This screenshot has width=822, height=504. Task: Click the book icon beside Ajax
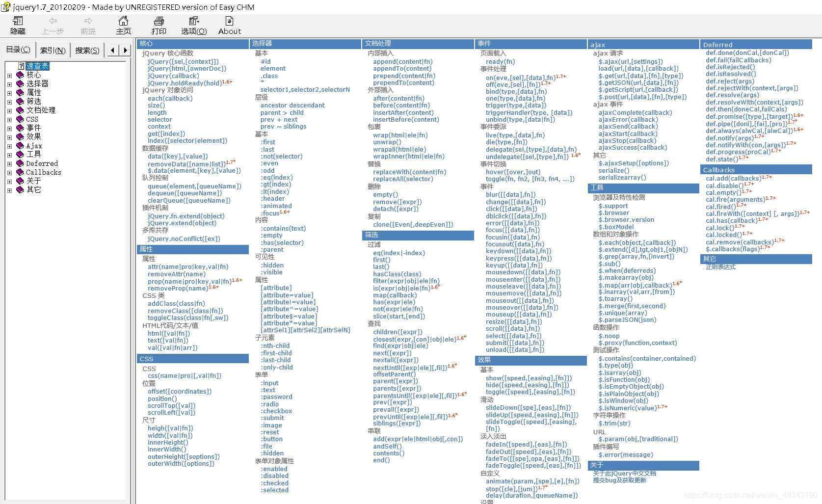(20, 145)
